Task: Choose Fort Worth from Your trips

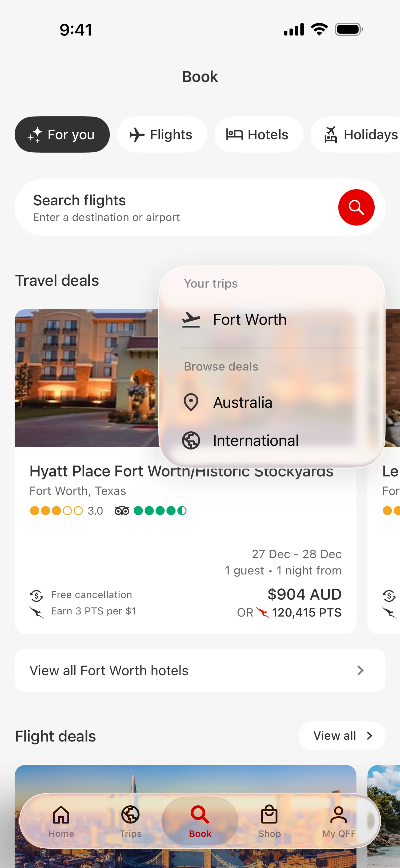Action: click(250, 319)
